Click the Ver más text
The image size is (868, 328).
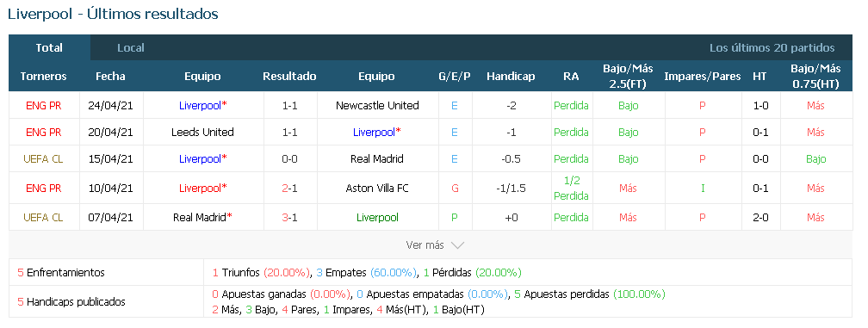coord(425,245)
